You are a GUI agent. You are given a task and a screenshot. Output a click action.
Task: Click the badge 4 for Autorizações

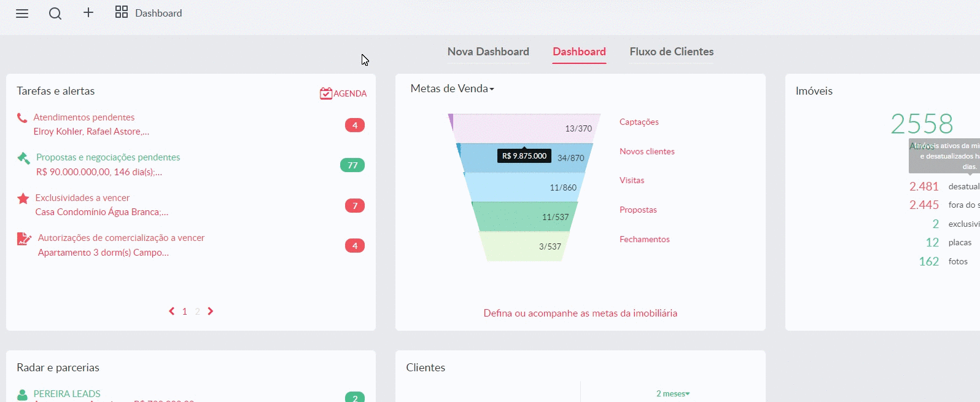tap(355, 246)
